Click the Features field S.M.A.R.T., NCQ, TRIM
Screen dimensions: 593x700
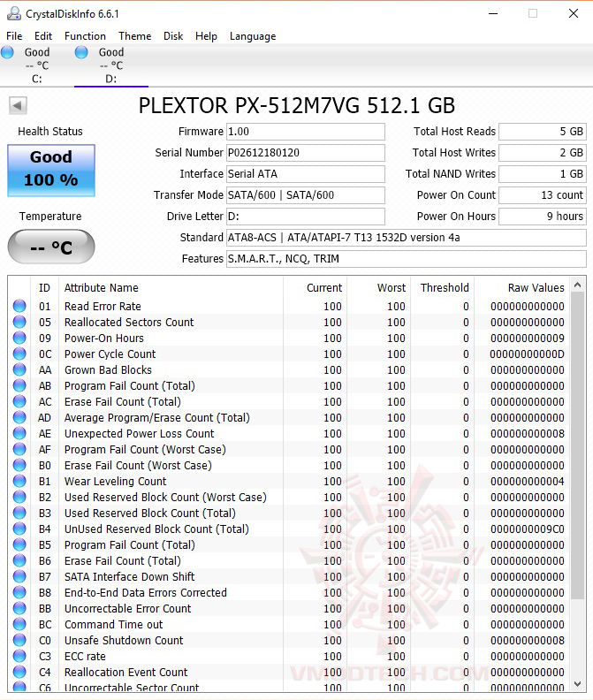[x=407, y=259]
